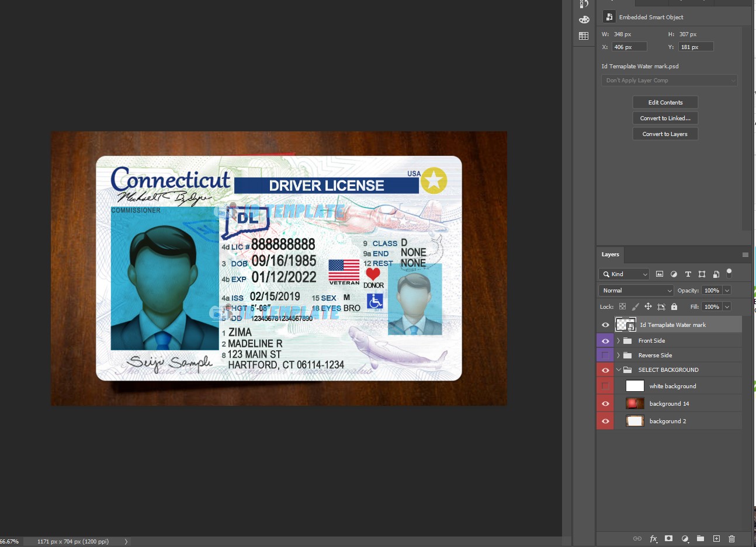Show the white background layer
756x547 pixels.
pos(605,386)
